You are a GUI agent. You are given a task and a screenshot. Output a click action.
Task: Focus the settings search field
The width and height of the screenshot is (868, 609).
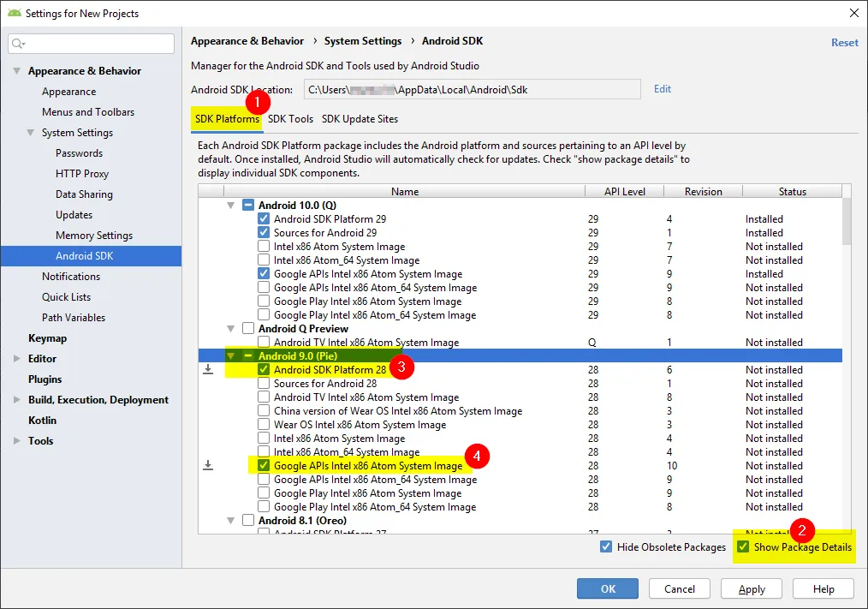(x=92, y=44)
